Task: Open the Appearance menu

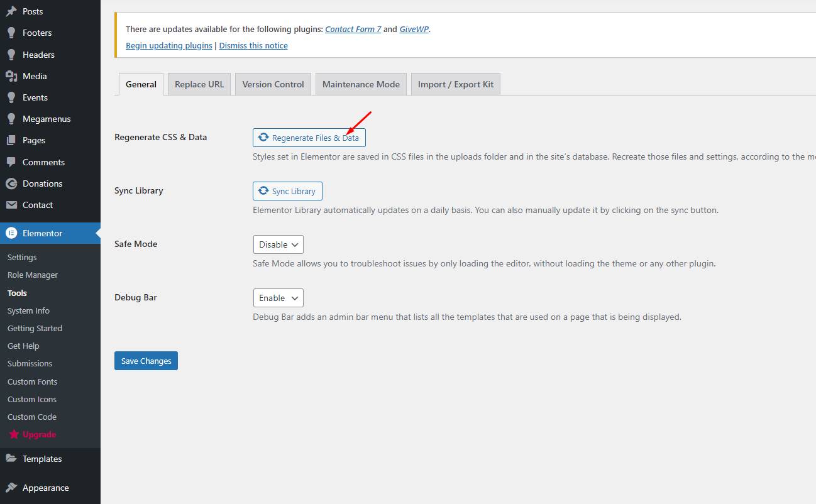Action: click(50, 488)
